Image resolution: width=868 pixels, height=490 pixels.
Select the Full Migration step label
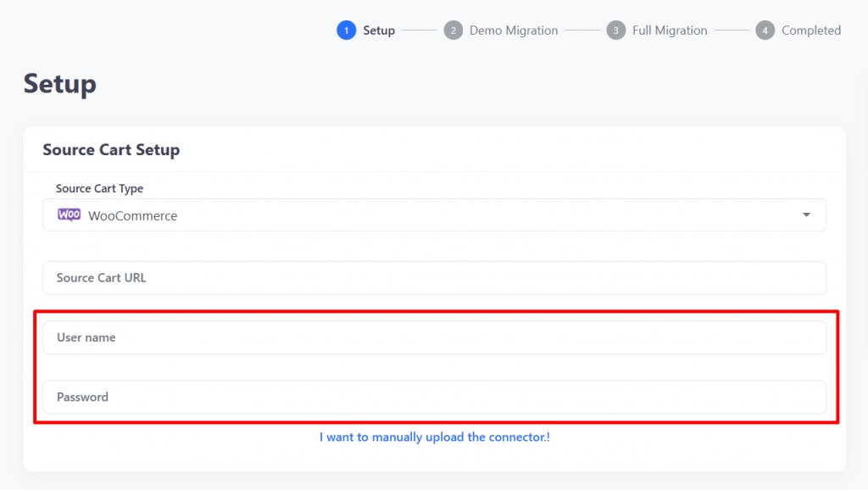[x=670, y=31]
